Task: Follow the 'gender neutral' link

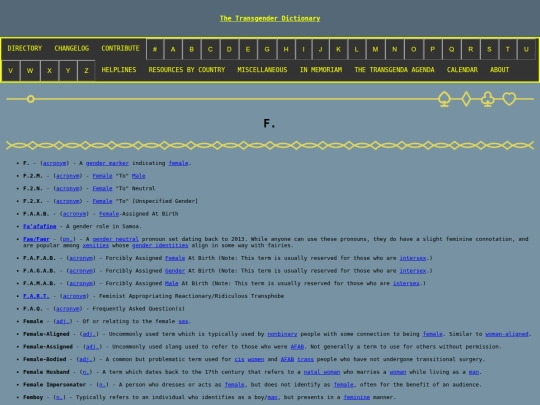Action: click(115, 239)
